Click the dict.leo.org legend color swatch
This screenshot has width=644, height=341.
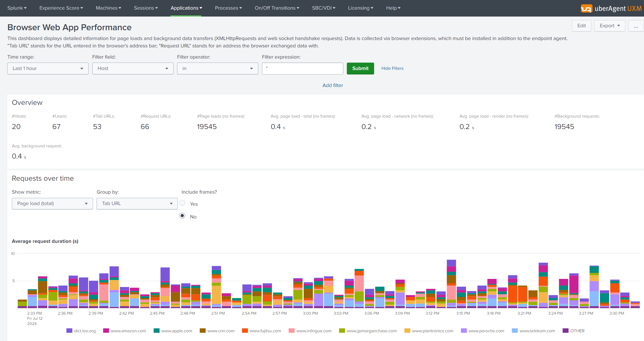69,330
